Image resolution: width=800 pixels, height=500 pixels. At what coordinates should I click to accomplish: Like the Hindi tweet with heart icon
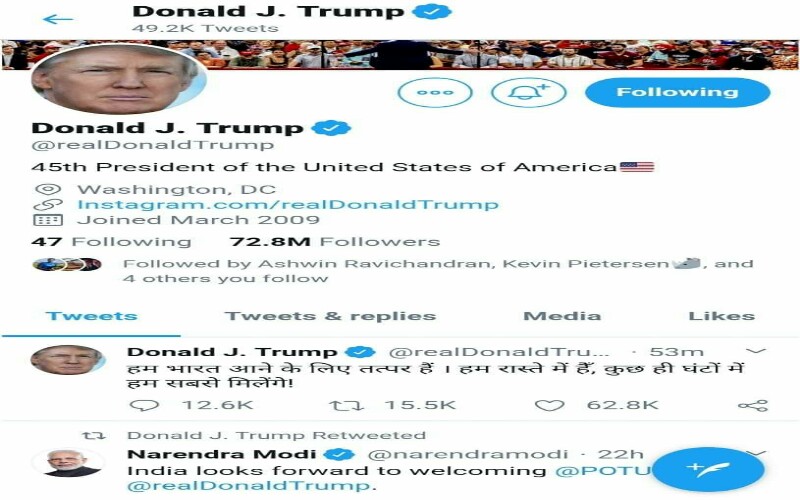[549, 406]
